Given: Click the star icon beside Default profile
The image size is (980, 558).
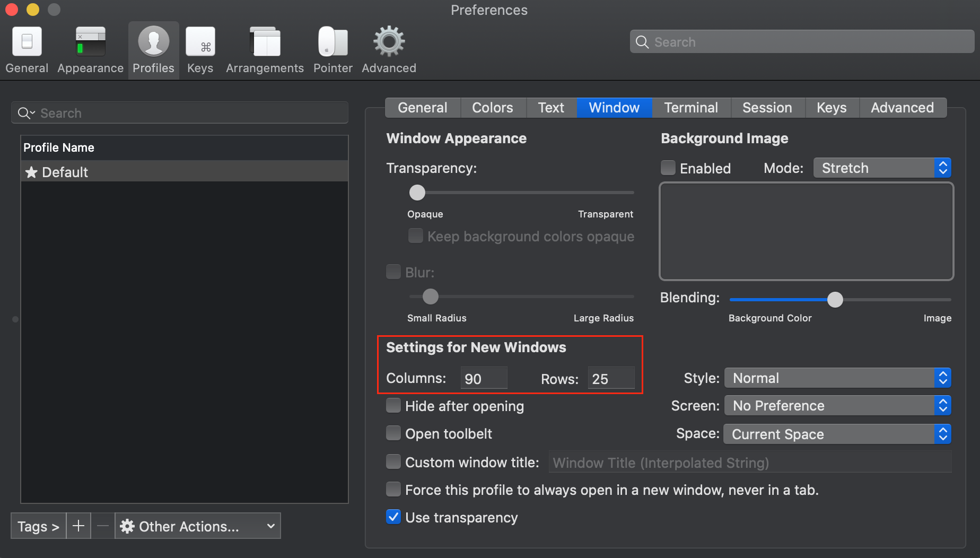Looking at the screenshot, I should click(31, 172).
